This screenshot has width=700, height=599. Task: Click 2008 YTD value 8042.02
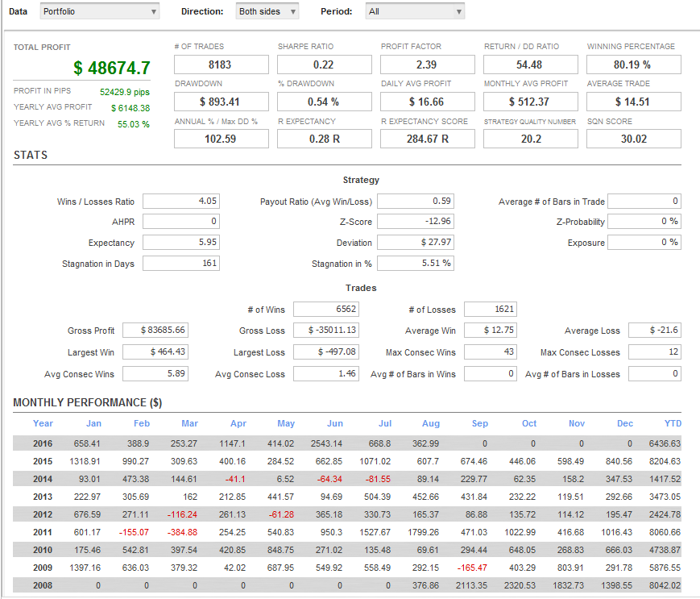665,585
